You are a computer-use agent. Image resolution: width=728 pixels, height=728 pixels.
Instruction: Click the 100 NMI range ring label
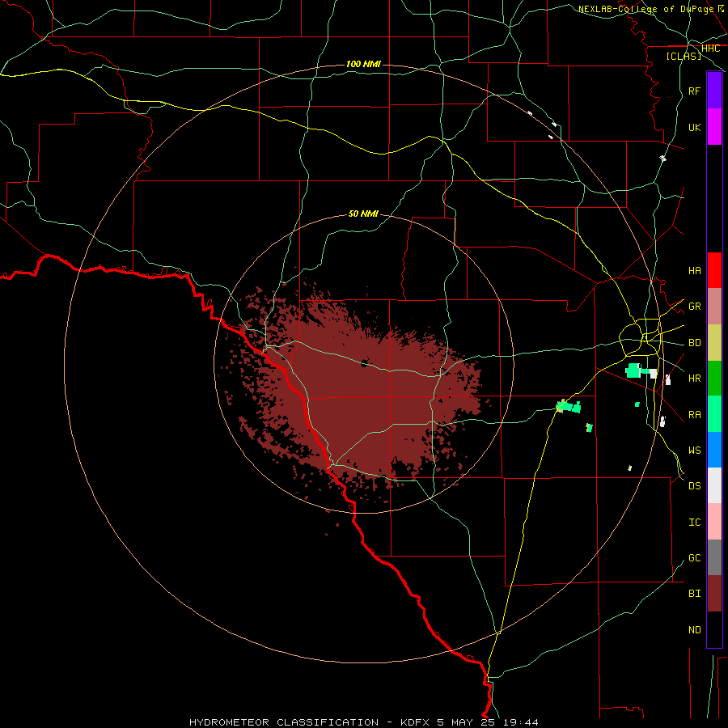click(363, 64)
